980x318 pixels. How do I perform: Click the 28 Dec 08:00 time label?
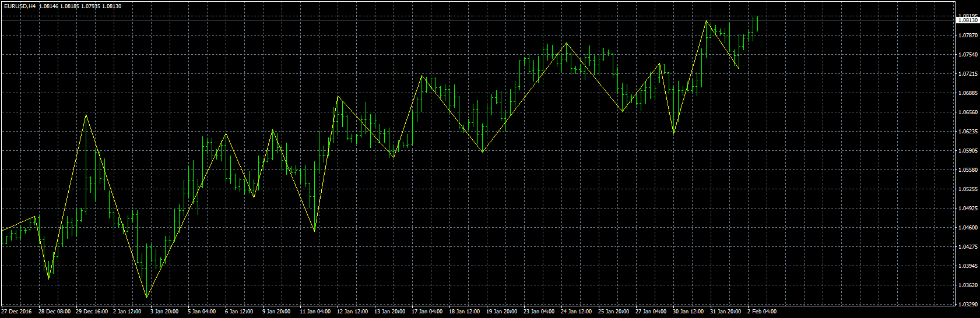point(55,312)
